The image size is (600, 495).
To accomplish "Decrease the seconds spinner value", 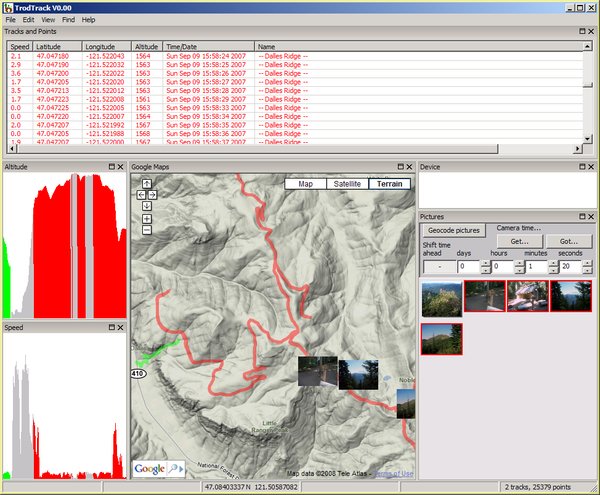I will pyautogui.click(x=587, y=270).
